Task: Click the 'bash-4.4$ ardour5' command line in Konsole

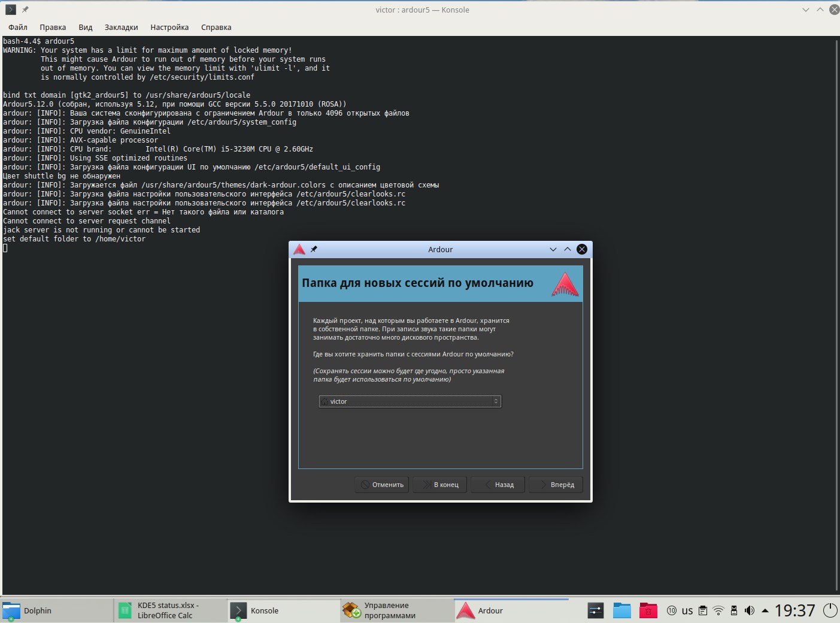Action: point(39,41)
